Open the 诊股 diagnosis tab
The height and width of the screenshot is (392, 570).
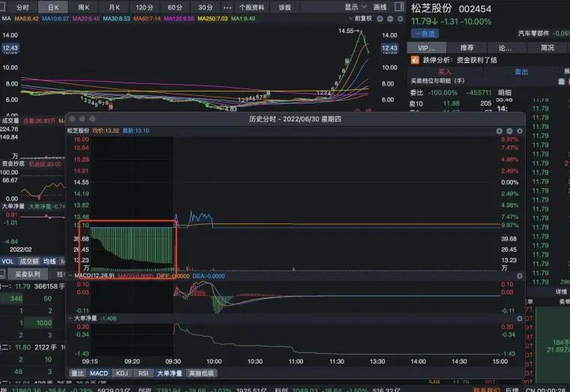(285, 7)
